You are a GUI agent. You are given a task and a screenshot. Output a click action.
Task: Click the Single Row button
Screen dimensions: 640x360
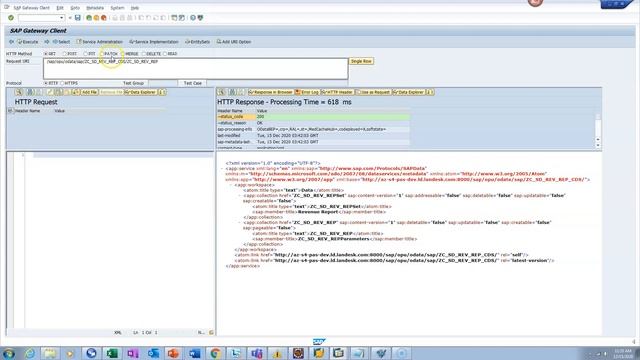361,61
